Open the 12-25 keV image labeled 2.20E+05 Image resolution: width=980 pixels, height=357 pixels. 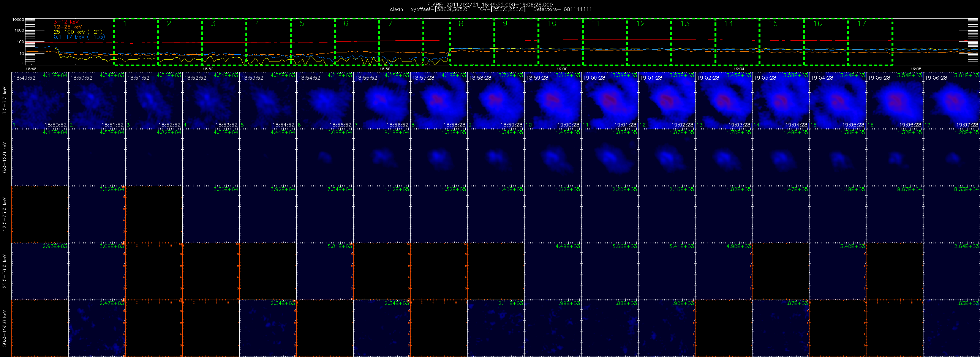coord(610,214)
